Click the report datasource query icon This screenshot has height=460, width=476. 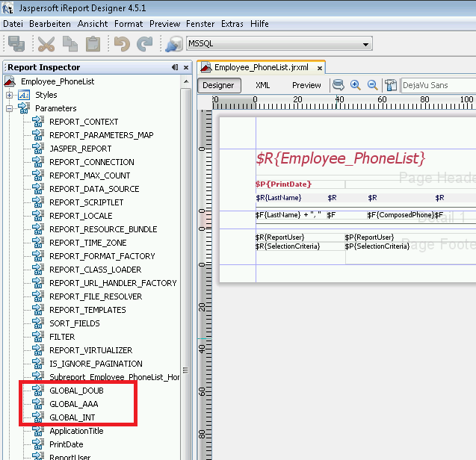(x=339, y=85)
